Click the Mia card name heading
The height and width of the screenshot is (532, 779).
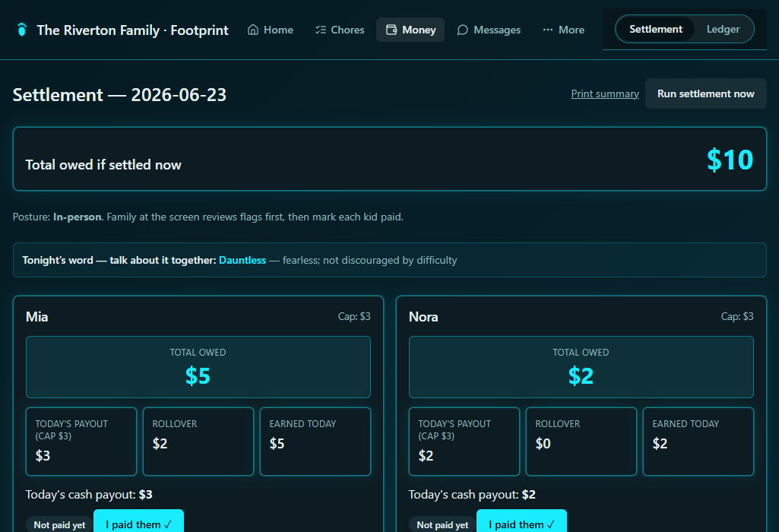coord(36,317)
